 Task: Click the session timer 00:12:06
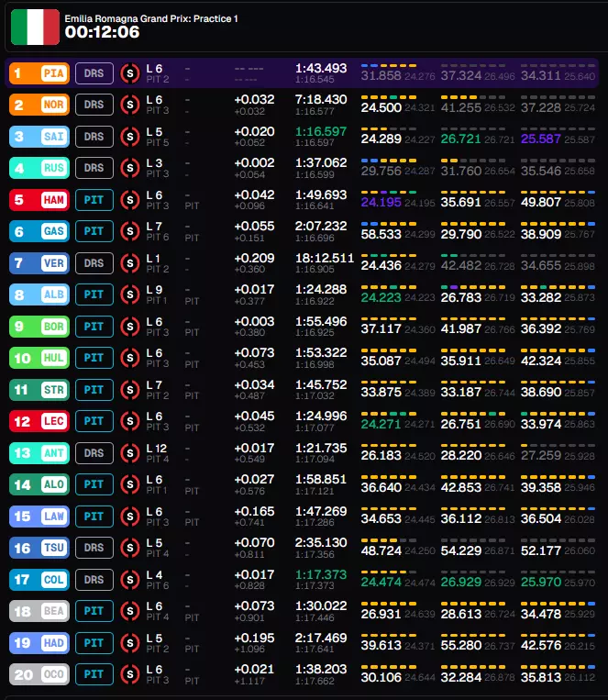pos(102,32)
